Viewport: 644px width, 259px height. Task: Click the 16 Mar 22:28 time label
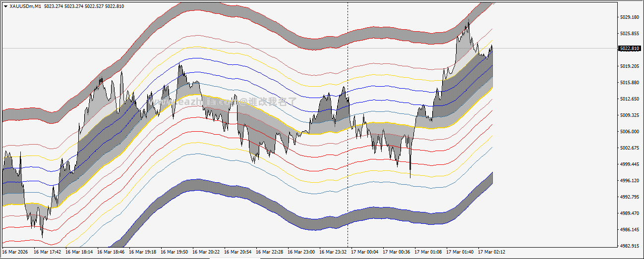270,252
